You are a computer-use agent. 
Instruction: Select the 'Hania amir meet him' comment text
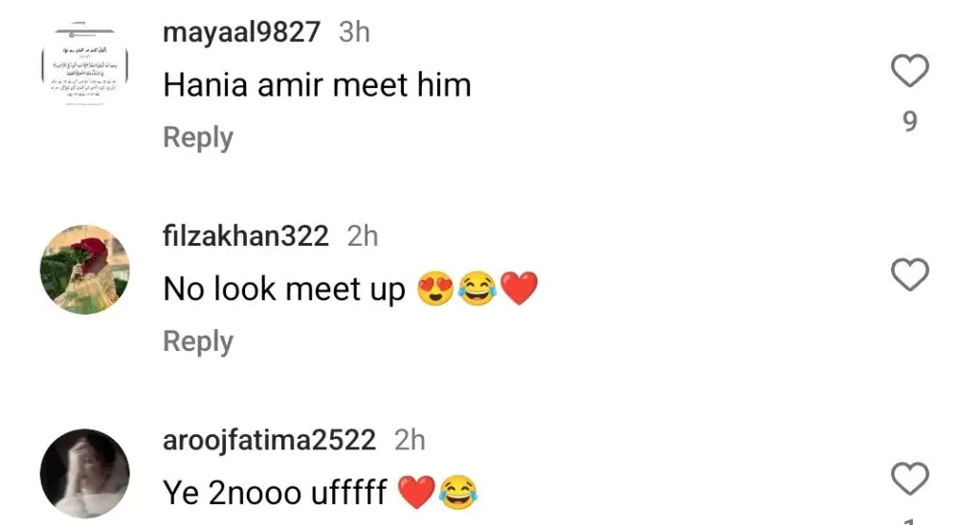pyautogui.click(x=317, y=85)
